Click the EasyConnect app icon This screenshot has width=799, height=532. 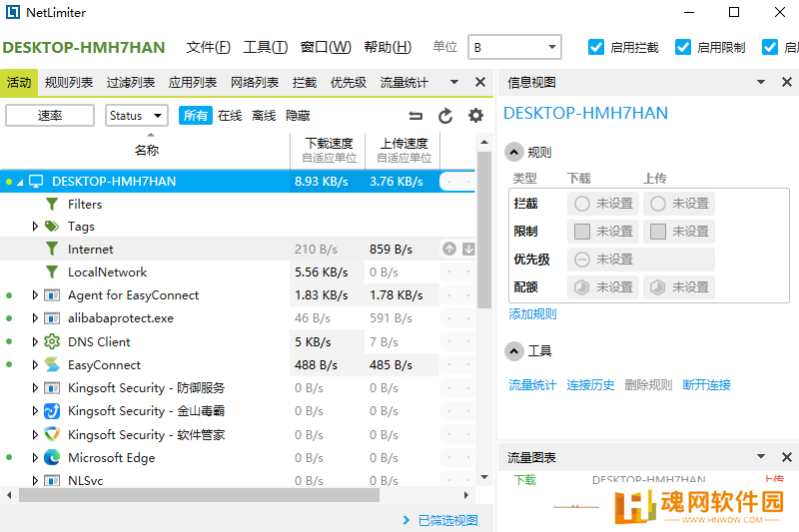click(x=52, y=364)
